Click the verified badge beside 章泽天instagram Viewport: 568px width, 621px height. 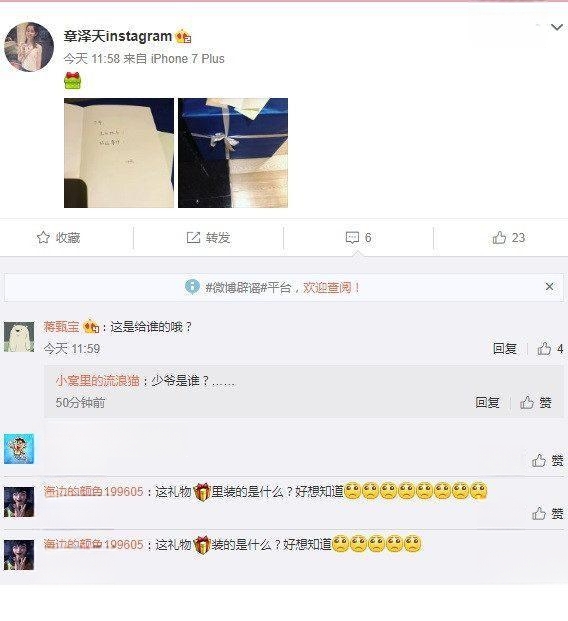point(183,37)
